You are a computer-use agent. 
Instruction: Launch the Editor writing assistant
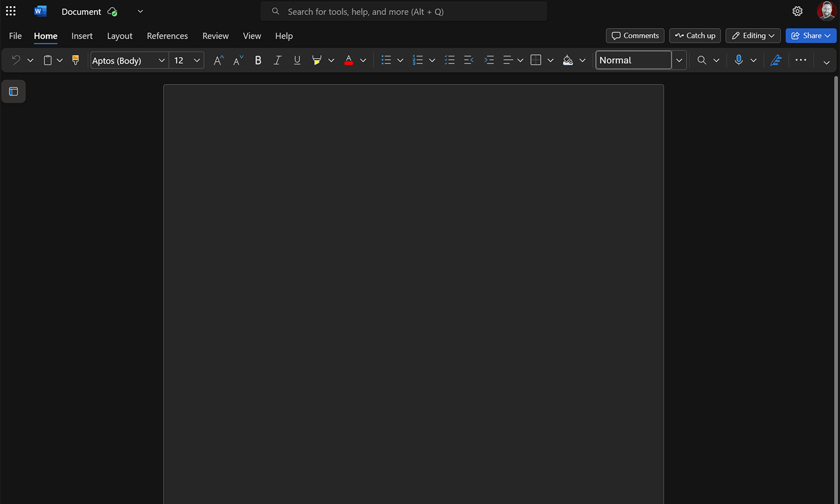point(776,60)
